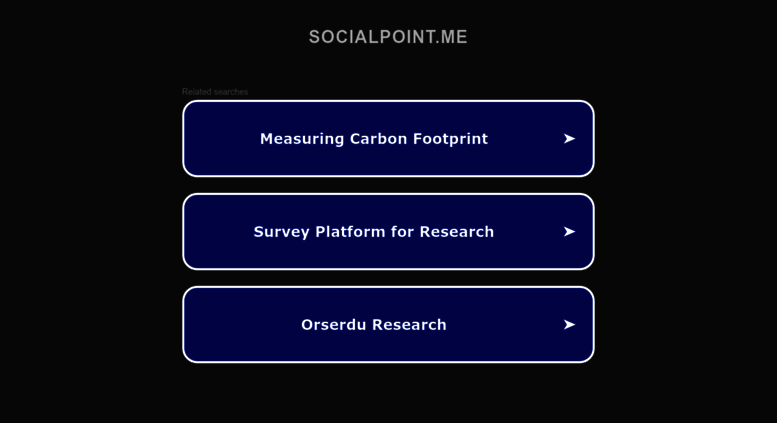Go to survey platform results via its arrow
The height and width of the screenshot is (423, 777).
pos(569,232)
